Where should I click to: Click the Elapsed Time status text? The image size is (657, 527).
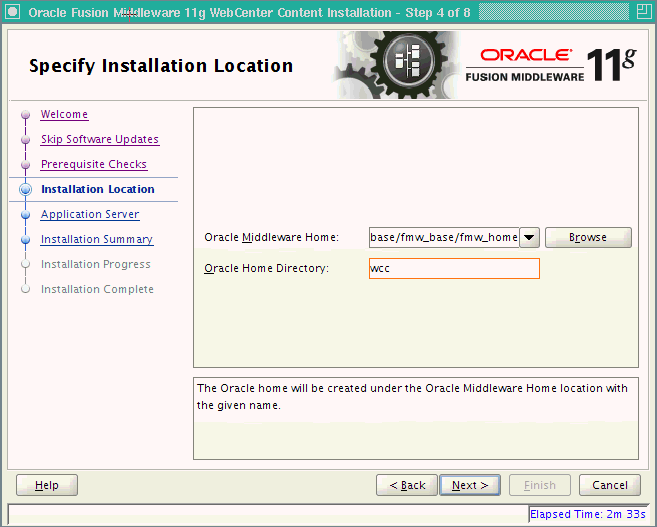click(588, 514)
